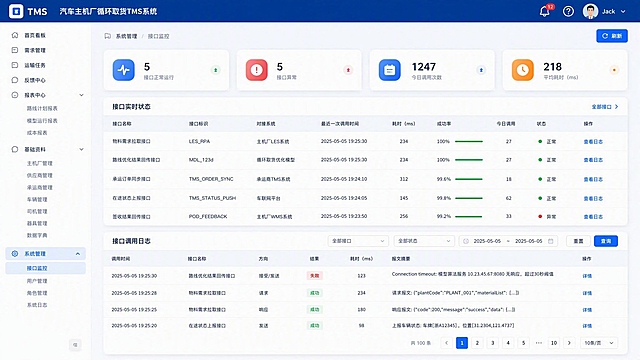Click the green arrow on 接口正常运行 card

click(x=216, y=70)
